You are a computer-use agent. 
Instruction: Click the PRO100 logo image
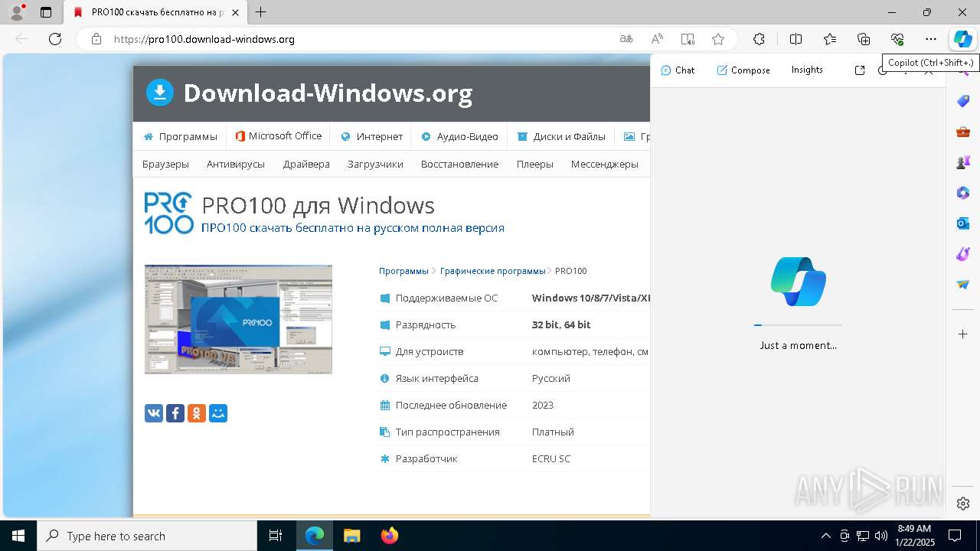tap(168, 213)
